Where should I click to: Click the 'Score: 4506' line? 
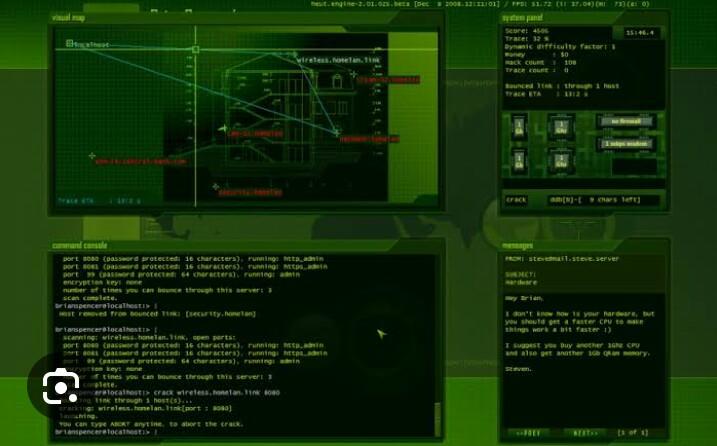point(526,31)
